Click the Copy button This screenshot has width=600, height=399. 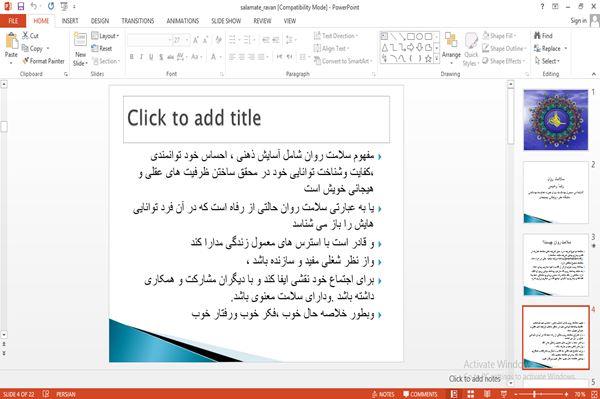33,49
